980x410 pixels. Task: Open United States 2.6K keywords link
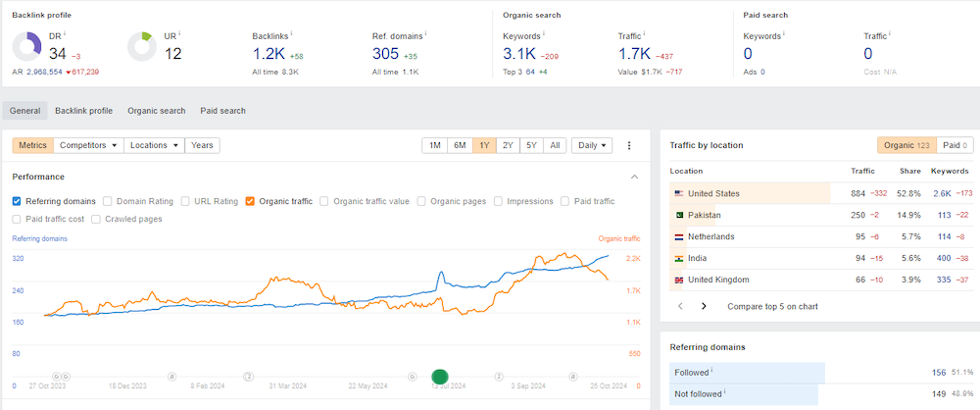point(942,194)
